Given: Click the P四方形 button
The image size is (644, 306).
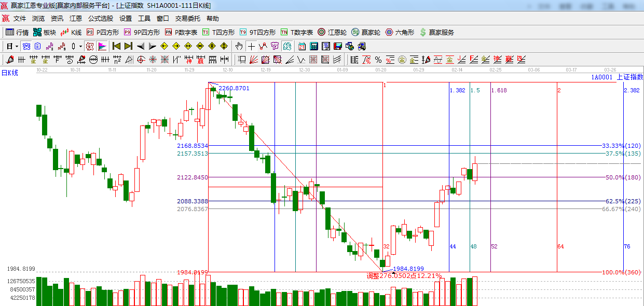Looking at the screenshot, I should coord(103,32).
